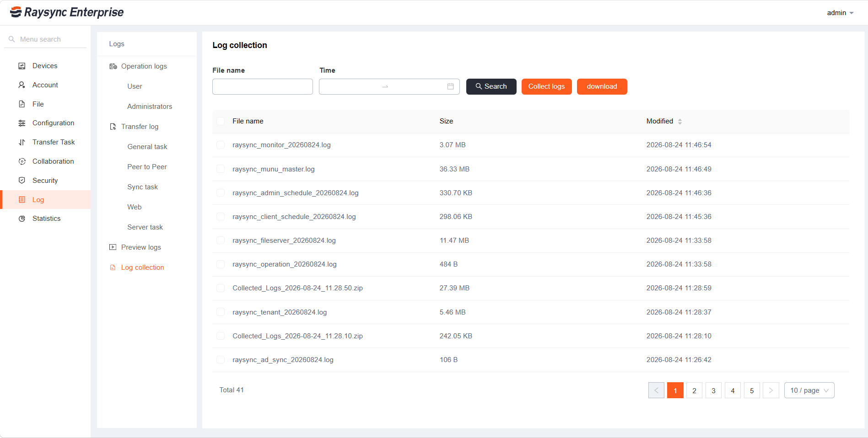Screen dimensions: 868x438
Task: Focus the File name input field
Action: 263,86
